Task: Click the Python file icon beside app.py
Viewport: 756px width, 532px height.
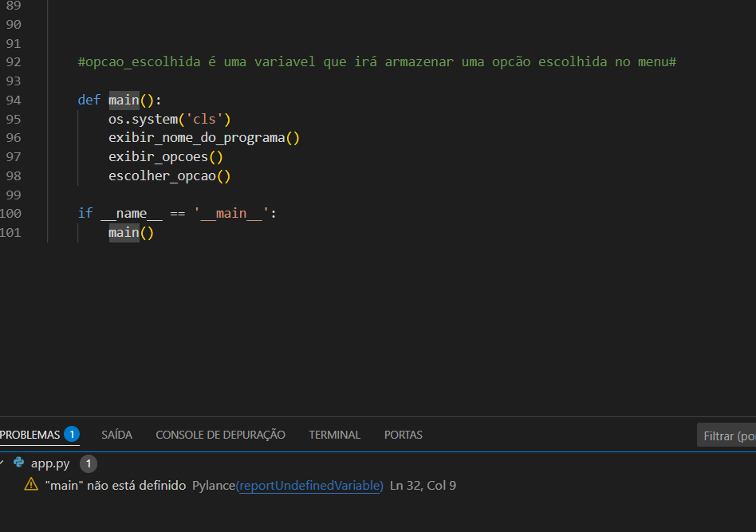Action: [x=18, y=463]
